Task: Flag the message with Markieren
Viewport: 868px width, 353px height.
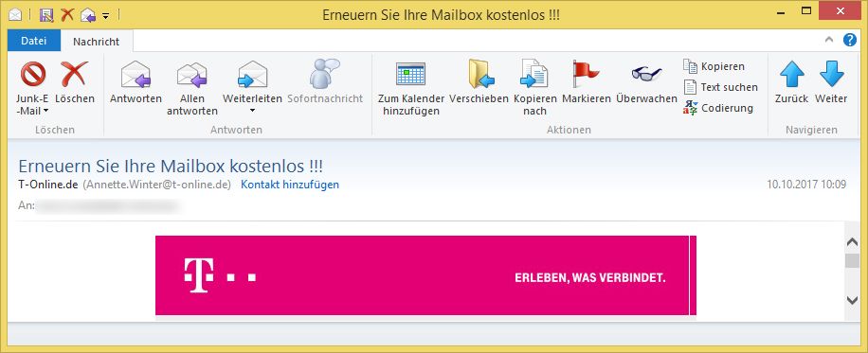Action: pos(586,74)
